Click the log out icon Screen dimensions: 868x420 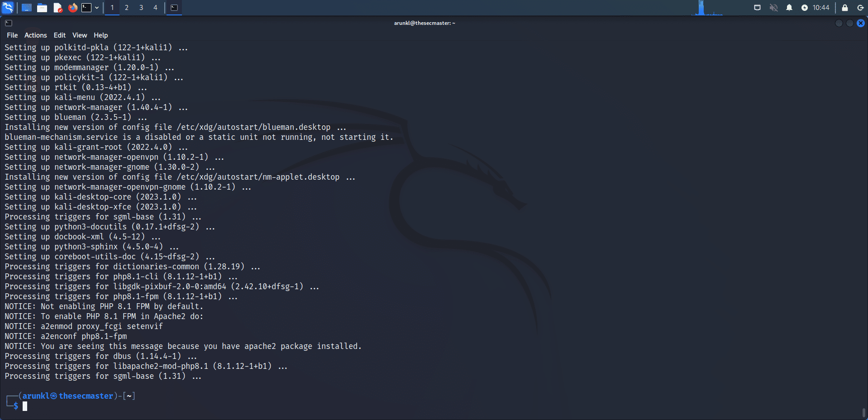tap(860, 8)
